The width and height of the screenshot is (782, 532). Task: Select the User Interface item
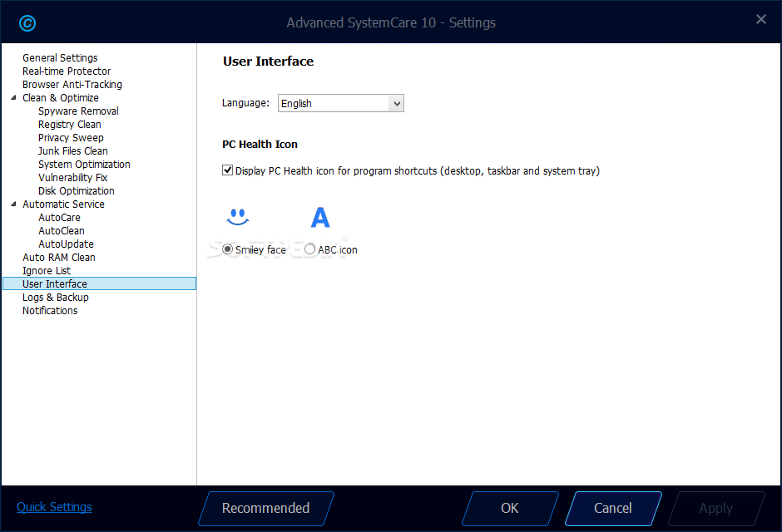click(99, 284)
